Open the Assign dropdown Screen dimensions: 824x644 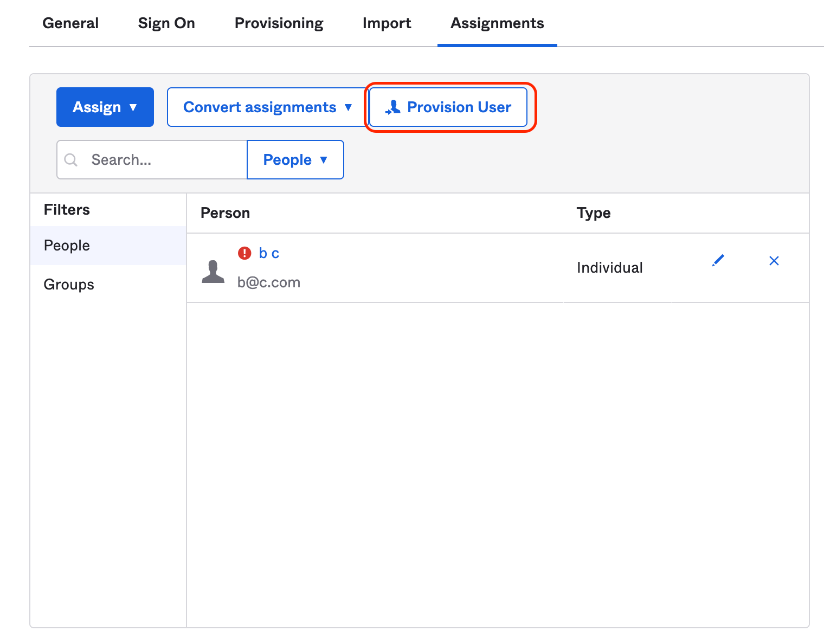coord(105,107)
